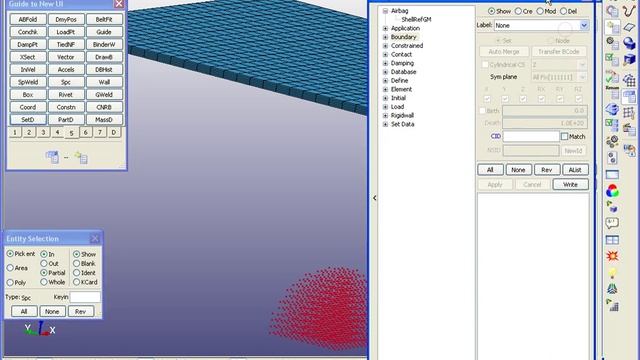Image resolution: width=640 pixels, height=360 pixels.
Task: Click the blue disc icon in toolbar
Action: click(x=612, y=109)
